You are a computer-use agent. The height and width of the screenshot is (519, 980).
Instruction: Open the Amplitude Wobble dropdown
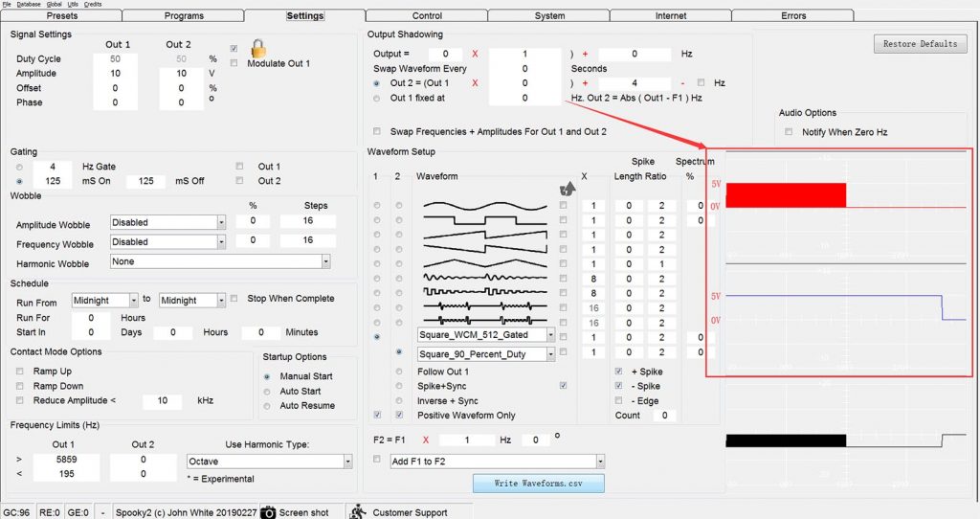(x=221, y=222)
